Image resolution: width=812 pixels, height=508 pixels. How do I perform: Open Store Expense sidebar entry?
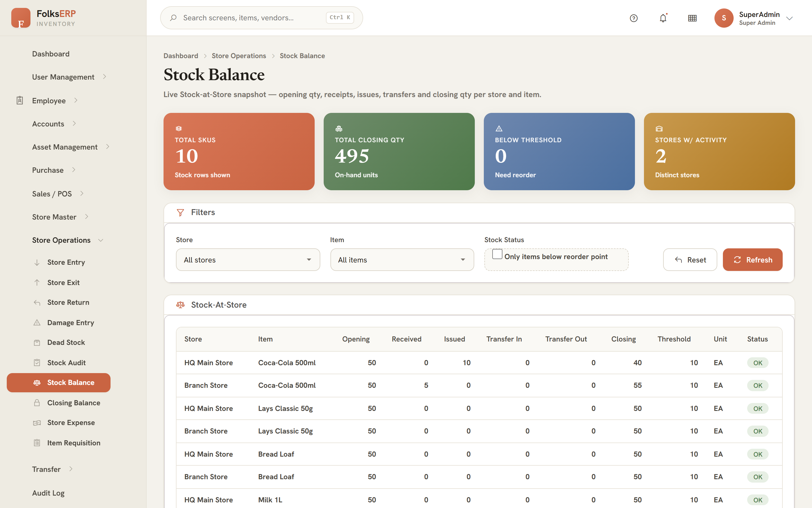pos(71,423)
